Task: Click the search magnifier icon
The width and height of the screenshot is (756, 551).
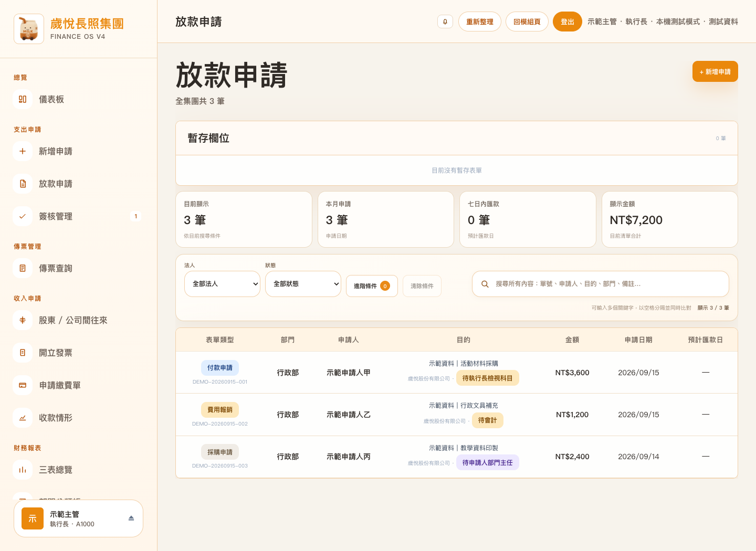Action: coord(485,284)
